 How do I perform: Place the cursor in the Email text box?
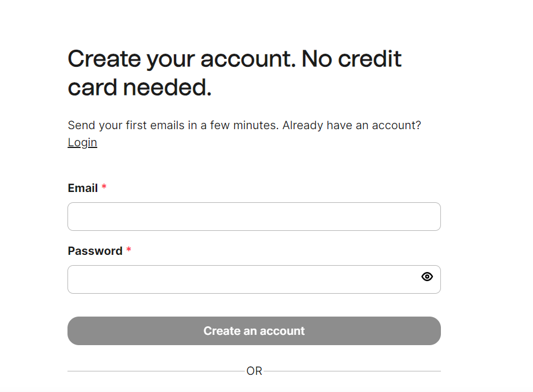254,217
